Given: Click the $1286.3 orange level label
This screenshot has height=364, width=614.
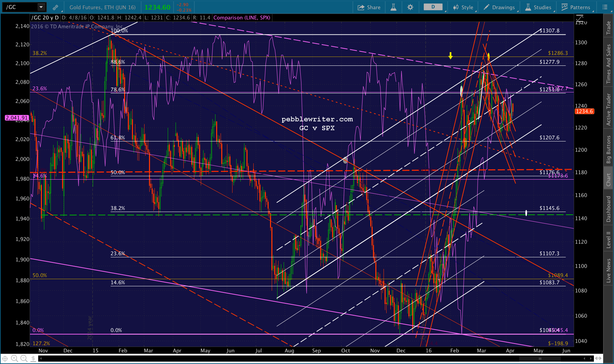Looking at the screenshot, I should (x=558, y=53).
